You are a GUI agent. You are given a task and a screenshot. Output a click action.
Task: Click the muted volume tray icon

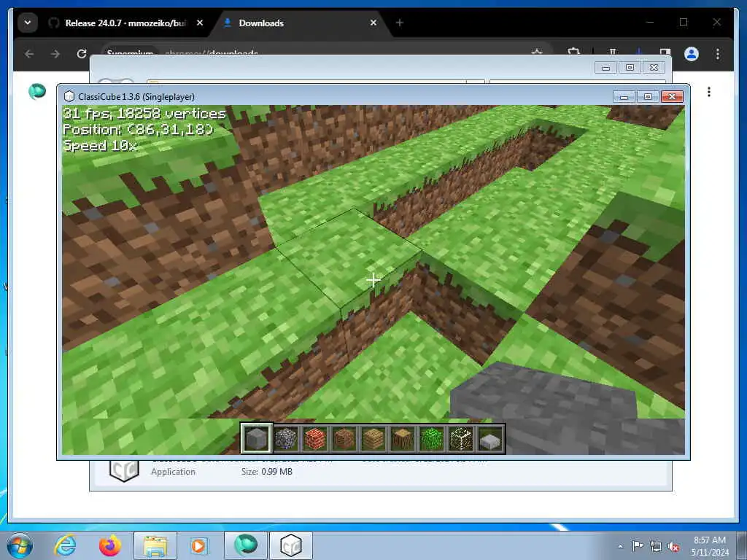coord(673,546)
